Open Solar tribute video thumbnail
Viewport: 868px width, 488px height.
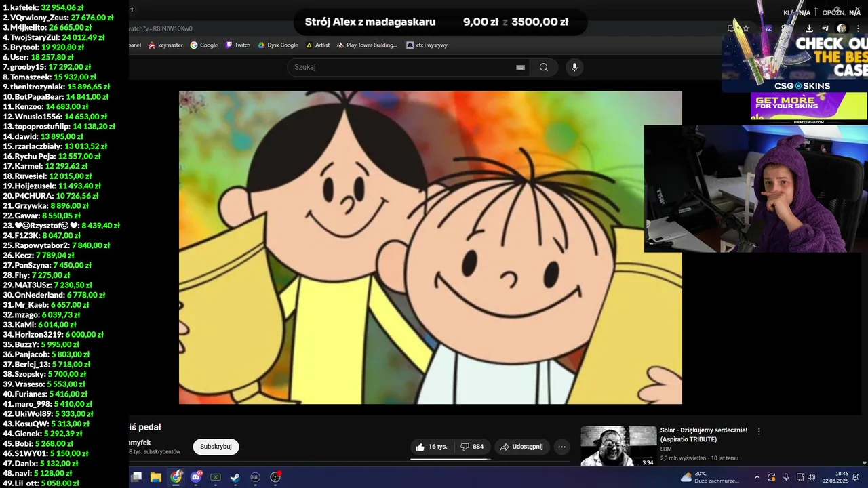click(618, 446)
